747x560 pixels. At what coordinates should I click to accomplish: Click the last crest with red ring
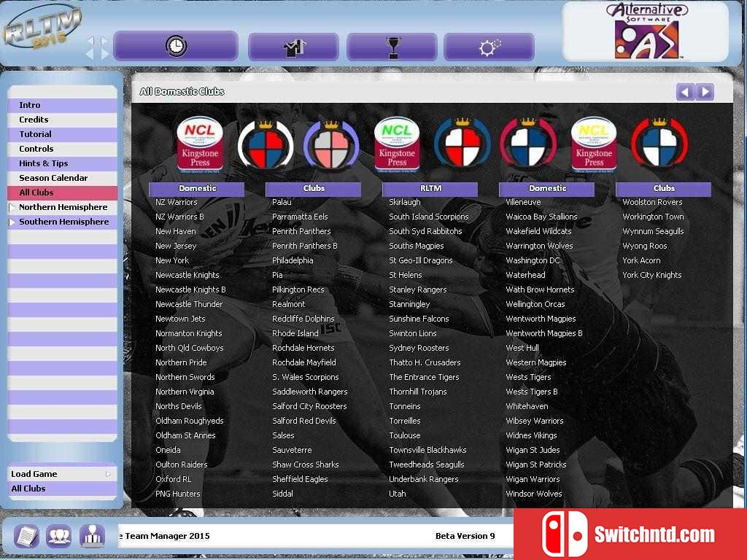point(659,145)
